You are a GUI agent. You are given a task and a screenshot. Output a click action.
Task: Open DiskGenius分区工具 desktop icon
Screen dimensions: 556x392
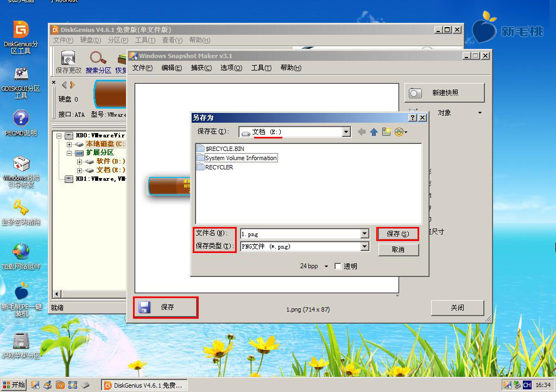coord(21,37)
